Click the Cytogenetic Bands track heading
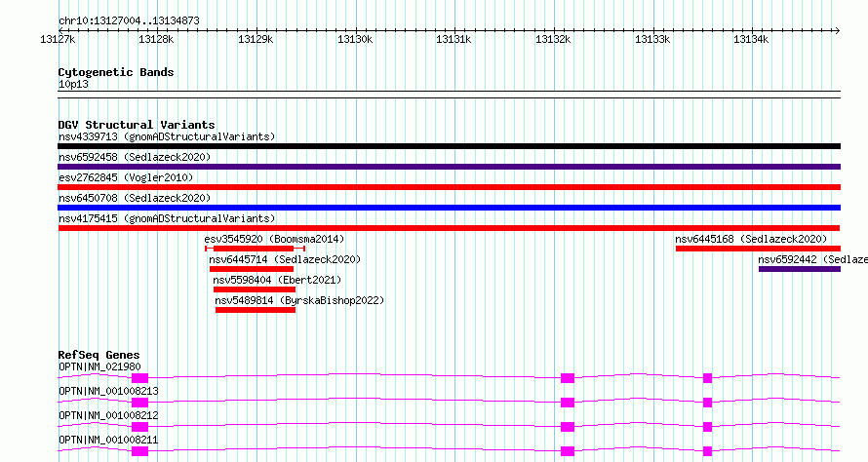868x462 pixels. pos(116,72)
